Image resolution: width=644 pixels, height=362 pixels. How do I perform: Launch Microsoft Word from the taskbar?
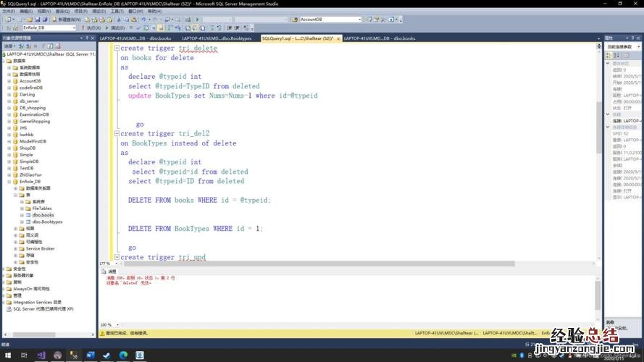(91, 355)
